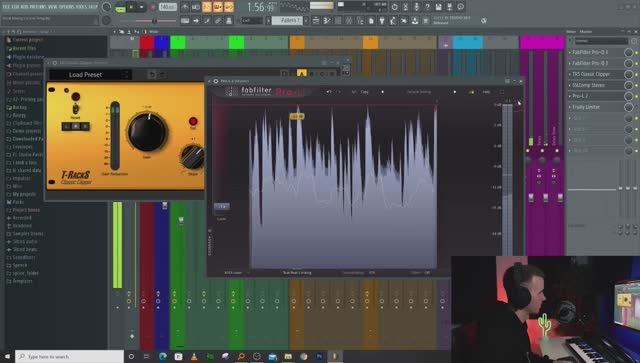Expand the Current project browser folder
Viewport: 640px width, 363px height.
point(28,40)
